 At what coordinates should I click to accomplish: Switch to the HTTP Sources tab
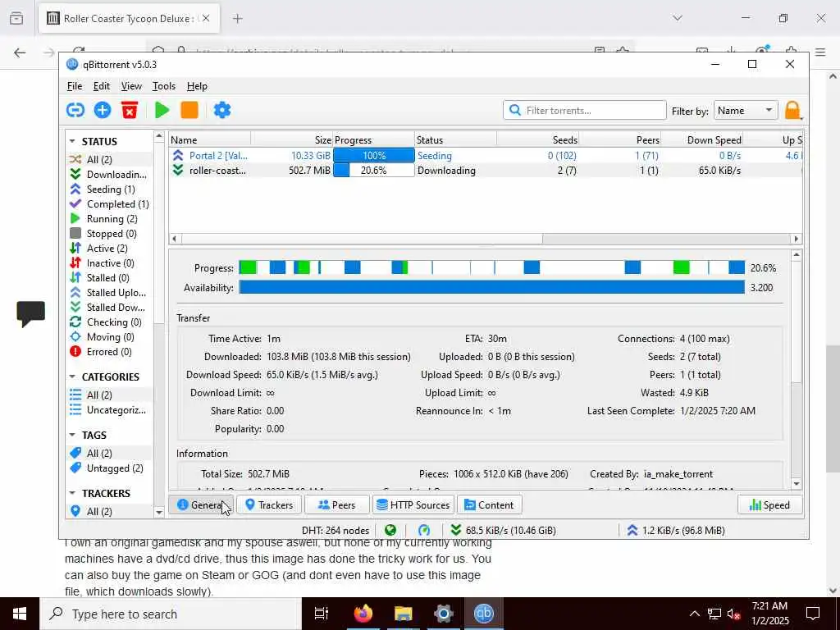413,504
